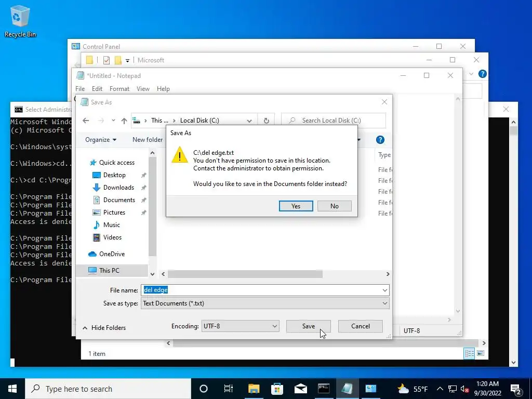Select Downloads in navigation pane
The height and width of the screenshot is (399, 532).
tap(118, 188)
